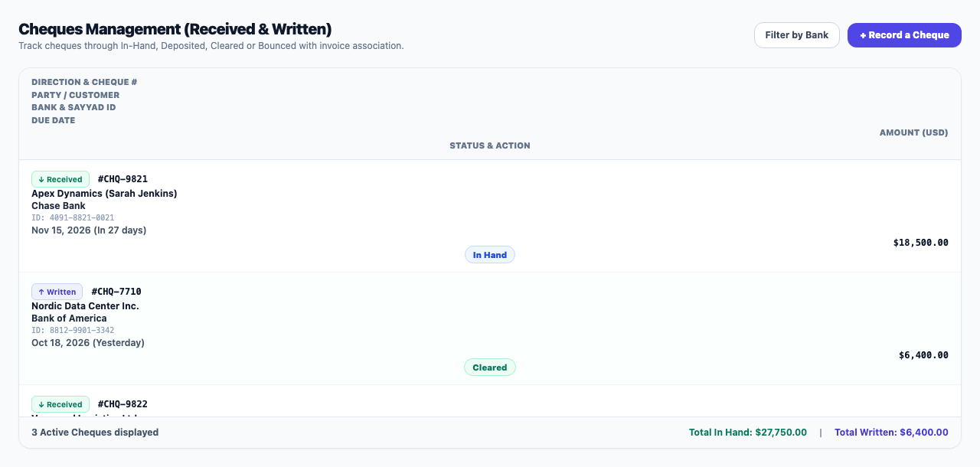Click the Amount (USD) column header
980x467 pixels.
point(913,132)
